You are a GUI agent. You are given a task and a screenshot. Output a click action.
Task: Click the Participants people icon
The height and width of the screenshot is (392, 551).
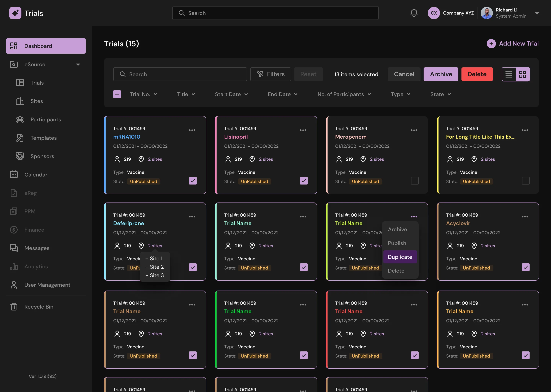pyautogui.click(x=20, y=119)
